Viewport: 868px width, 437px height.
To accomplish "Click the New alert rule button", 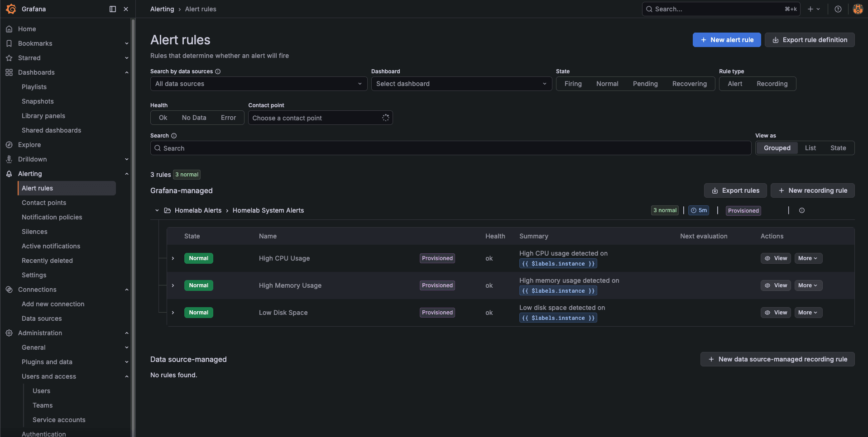I will click(x=727, y=40).
